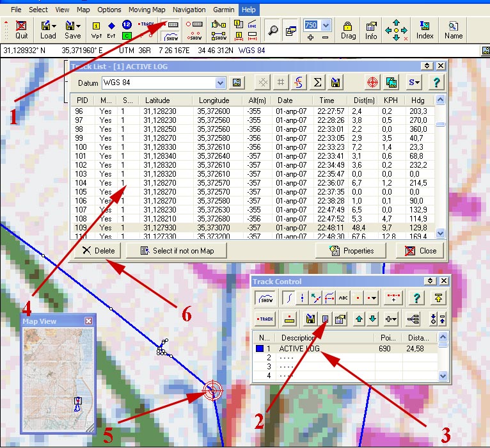The width and height of the screenshot is (490, 448).
Task: Expand the zoom 750 combo box
Action: pos(326,25)
